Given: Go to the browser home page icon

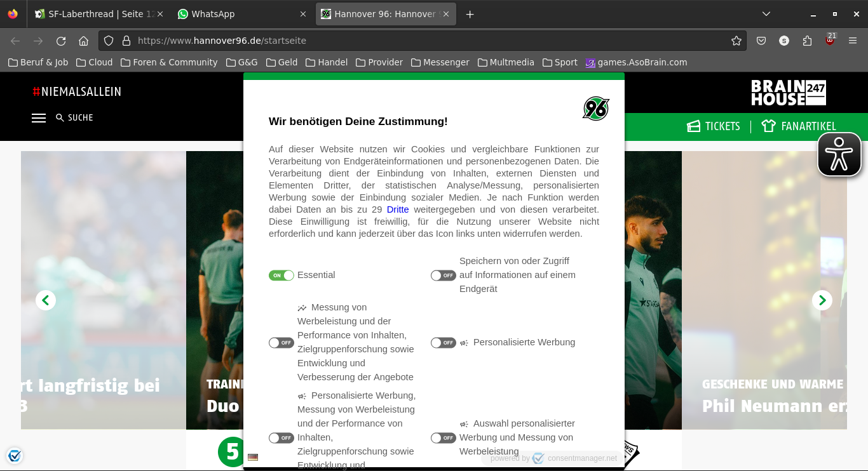Looking at the screenshot, I should click(x=83, y=41).
